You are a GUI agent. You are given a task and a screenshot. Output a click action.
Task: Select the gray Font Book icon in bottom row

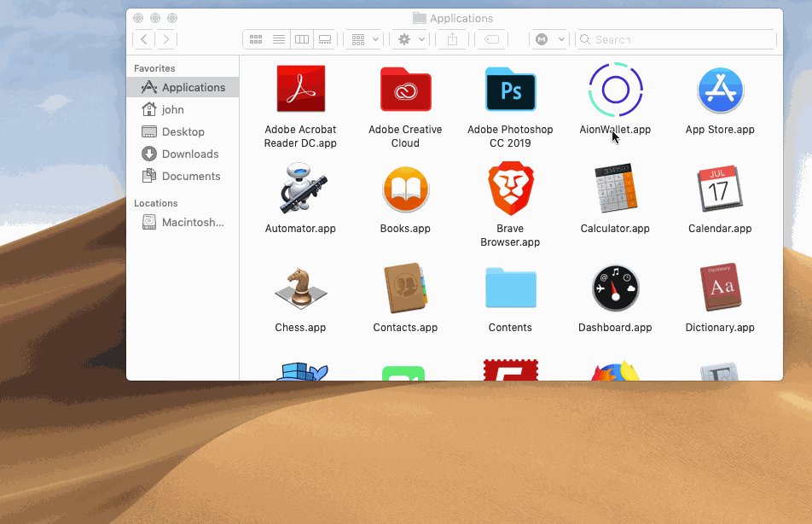[x=719, y=371]
